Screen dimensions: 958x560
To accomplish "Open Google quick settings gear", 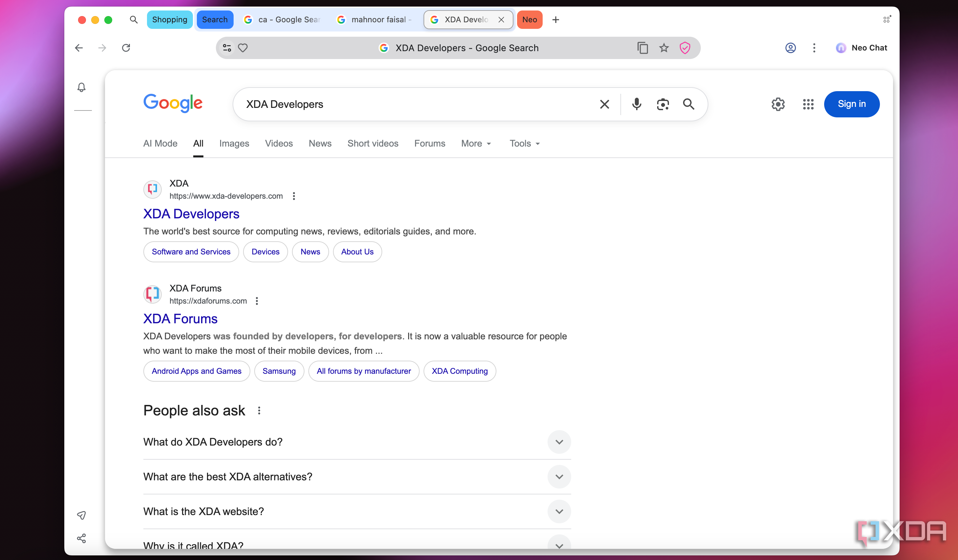I will point(778,104).
